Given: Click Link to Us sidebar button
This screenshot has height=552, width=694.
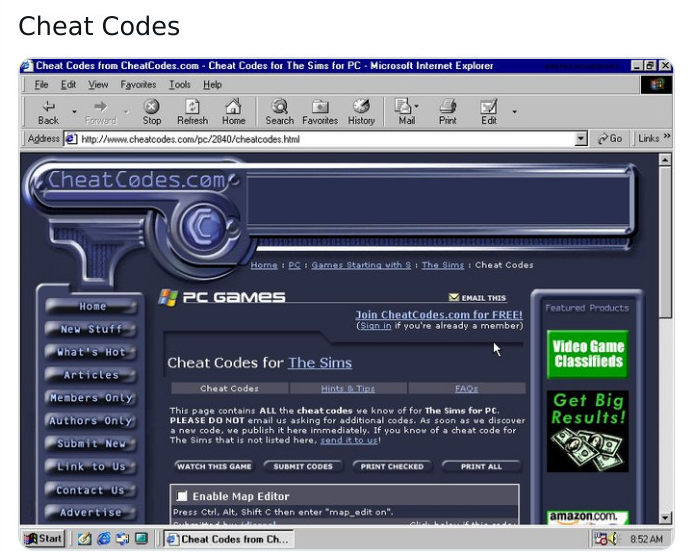Looking at the screenshot, I should coord(91,467).
